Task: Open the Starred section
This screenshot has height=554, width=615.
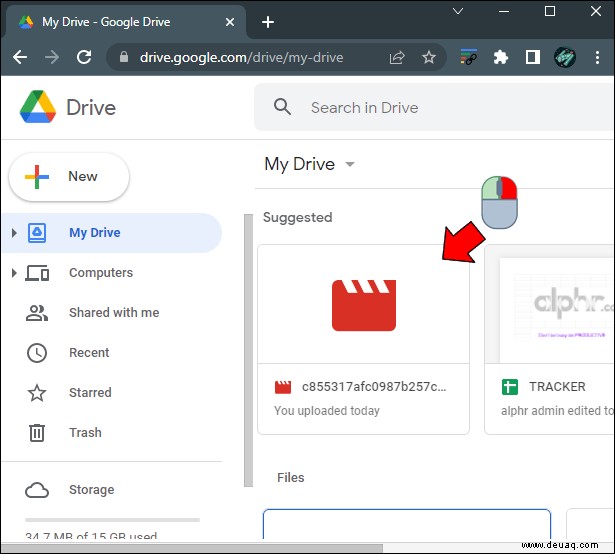Action: coord(111,393)
